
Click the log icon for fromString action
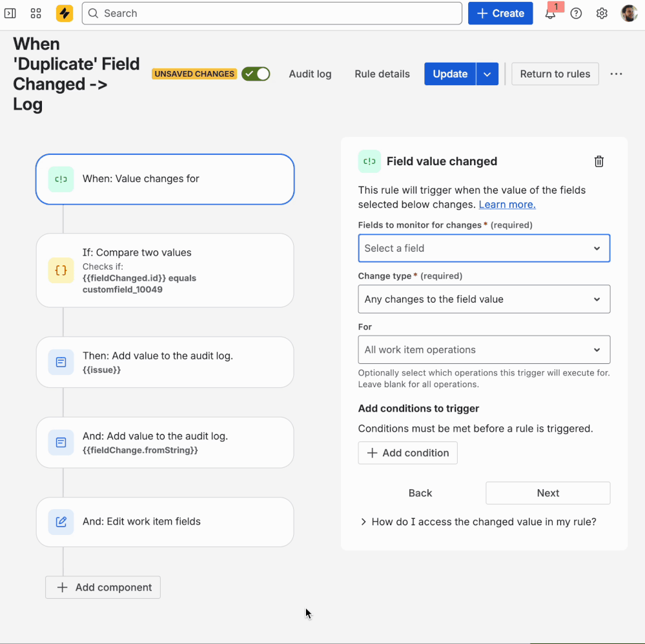[61, 443]
